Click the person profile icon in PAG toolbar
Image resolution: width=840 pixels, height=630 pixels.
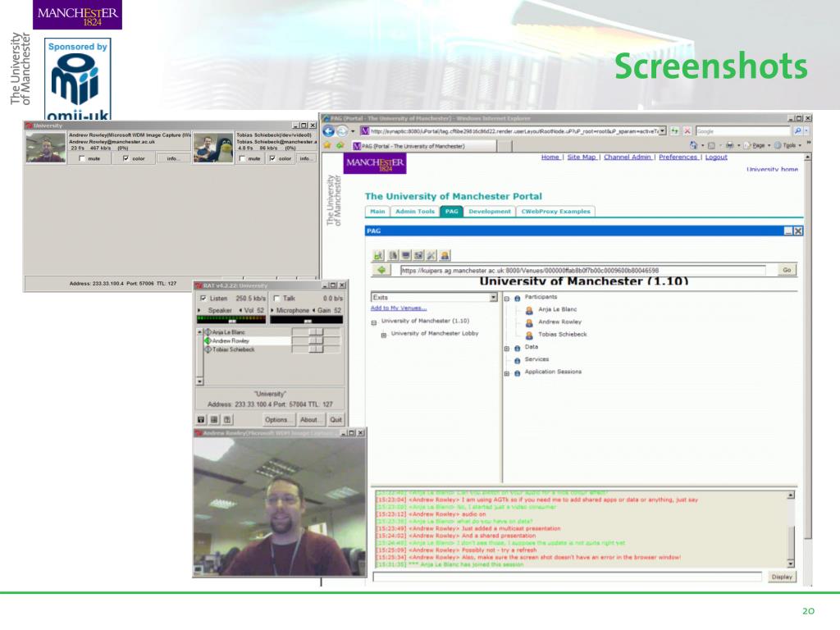click(x=445, y=256)
